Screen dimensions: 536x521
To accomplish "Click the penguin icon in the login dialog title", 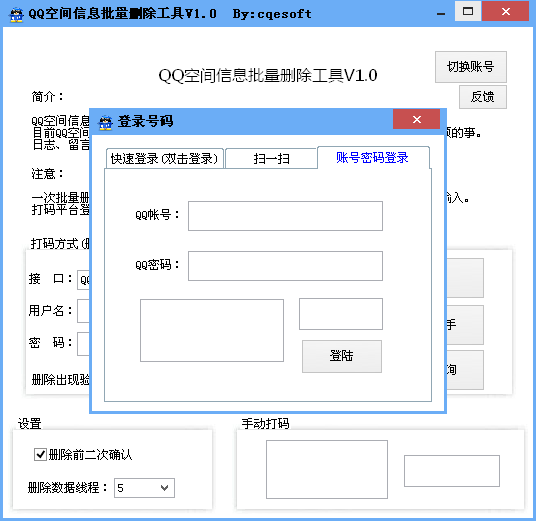I will pos(105,122).
